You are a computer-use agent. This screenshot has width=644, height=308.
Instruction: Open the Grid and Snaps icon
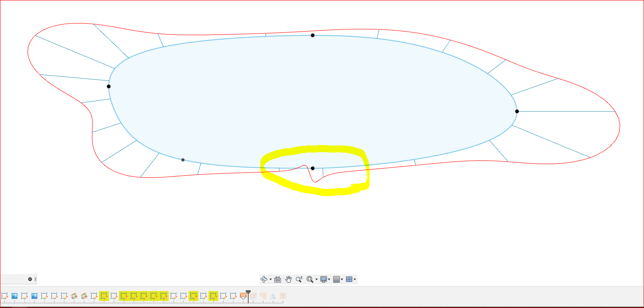[337, 279]
